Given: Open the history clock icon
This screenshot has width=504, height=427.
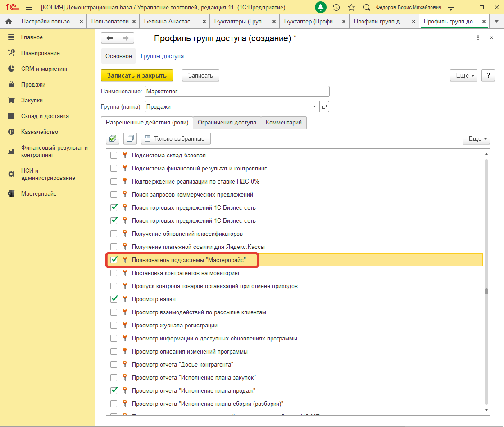Looking at the screenshot, I should pos(336,8).
